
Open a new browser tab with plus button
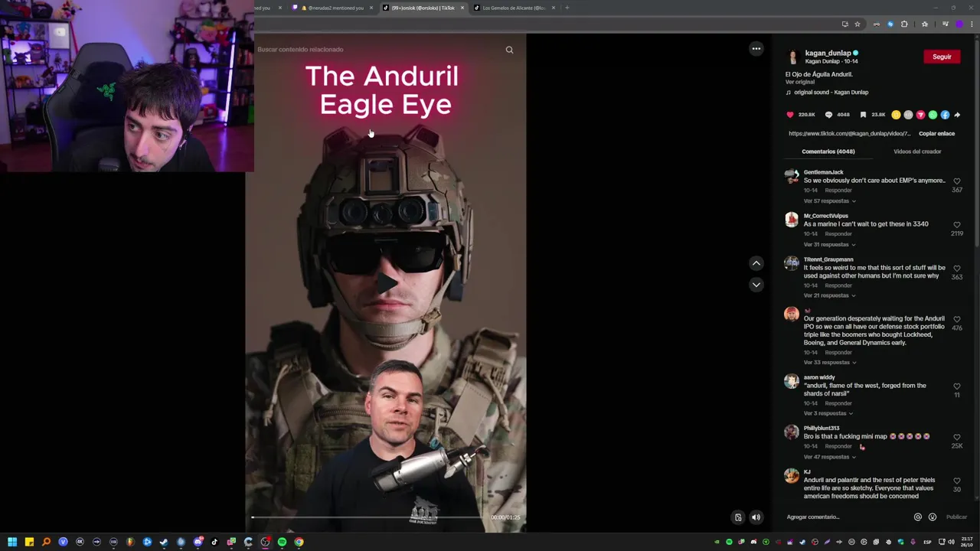(x=567, y=8)
